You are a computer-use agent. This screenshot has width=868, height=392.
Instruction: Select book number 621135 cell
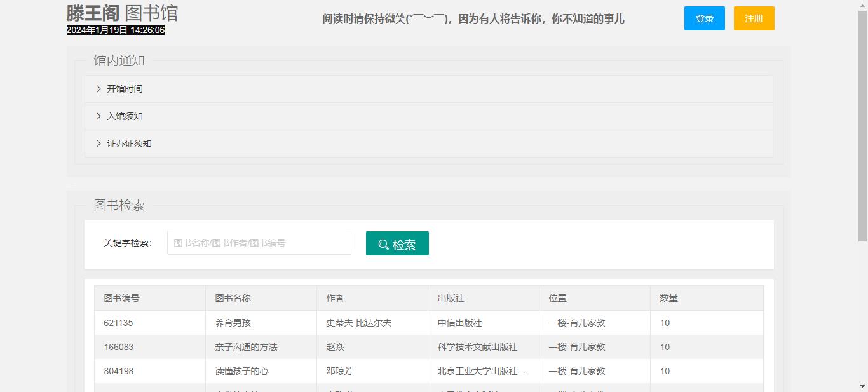pyautogui.click(x=150, y=323)
